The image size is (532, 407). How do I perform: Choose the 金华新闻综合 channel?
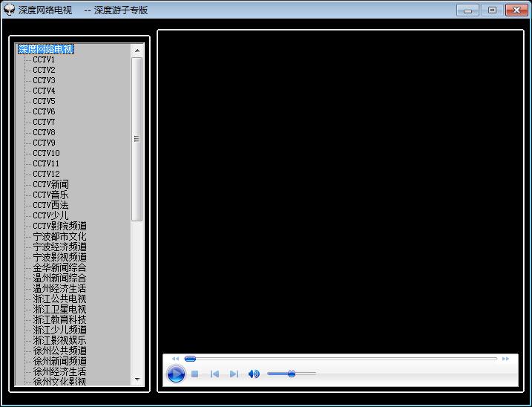59,267
